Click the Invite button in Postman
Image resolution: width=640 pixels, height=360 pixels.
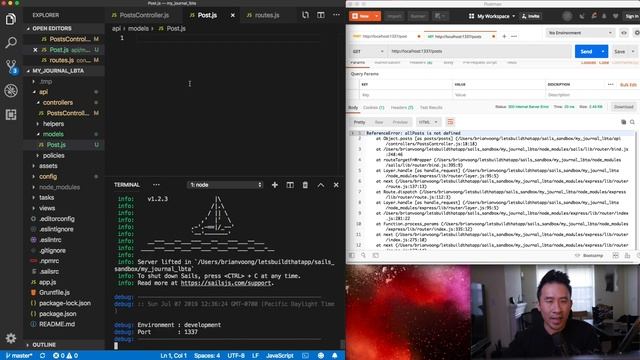tap(531, 16)
